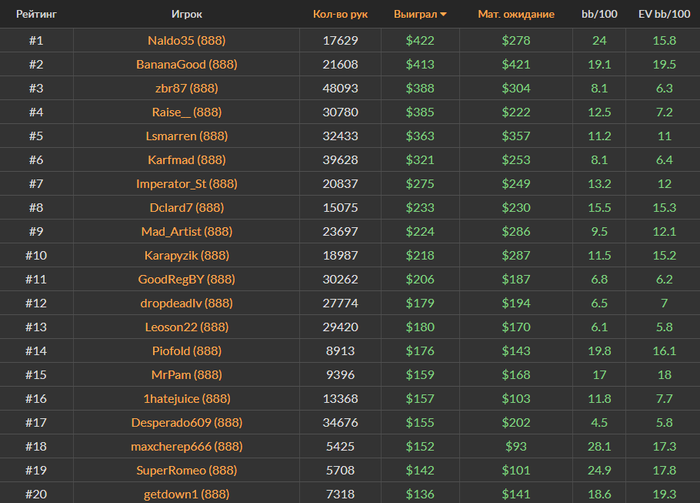Select bb/100 value 19.1
The image size is (700, 503).
point(599,64)
